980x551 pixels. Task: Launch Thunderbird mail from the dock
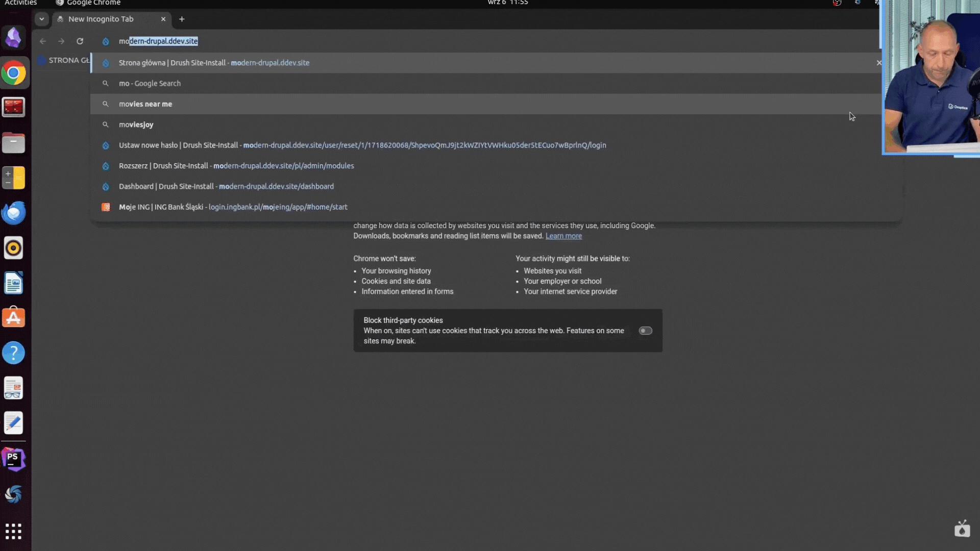coord(14,213)
